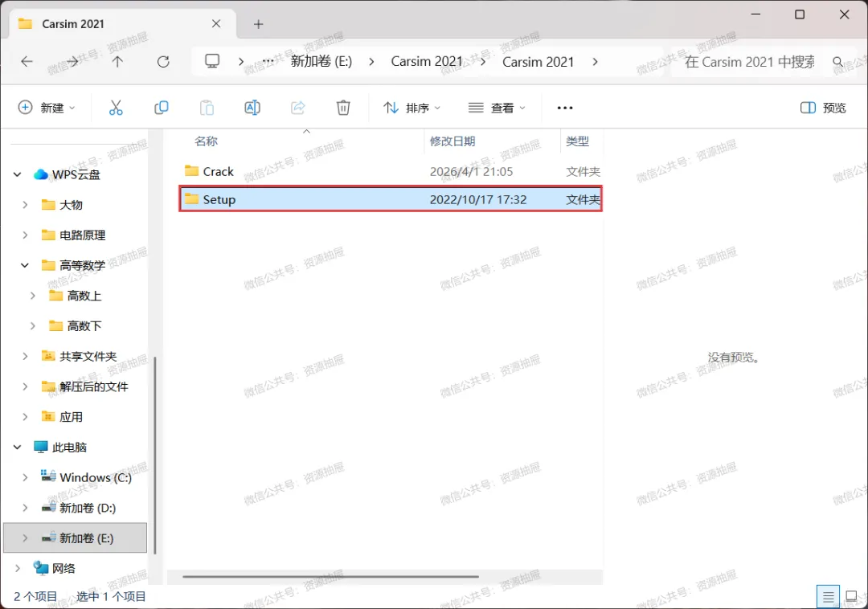Click the 2026/4/1 21:05 date cell
Image resolution: width=868 pixels, height=609 pixels.
(472, 171)
